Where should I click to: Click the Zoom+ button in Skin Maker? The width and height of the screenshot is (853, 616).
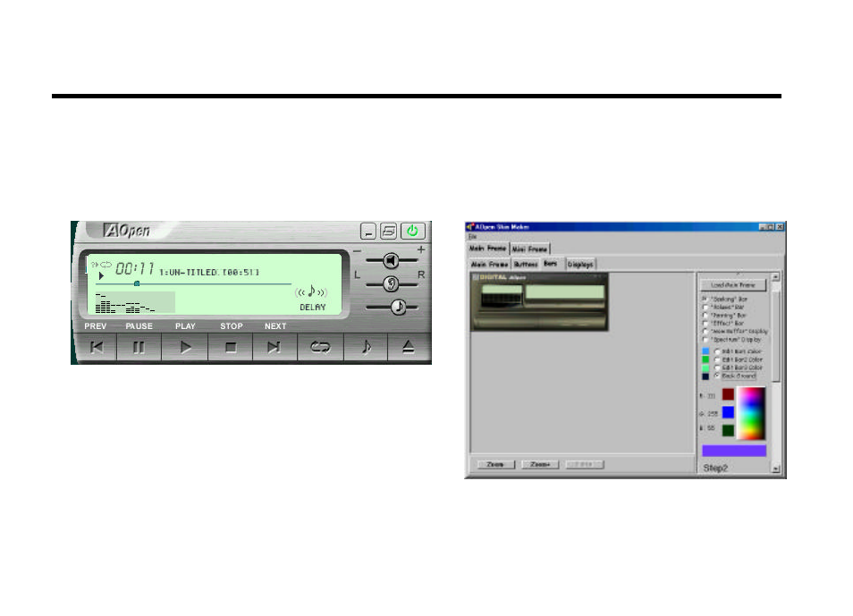pyautogui.click(x=540, y=464)
